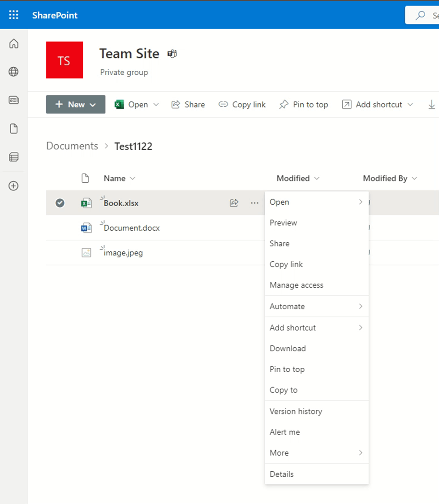Expand the New button dropdown

coord(93,105)
